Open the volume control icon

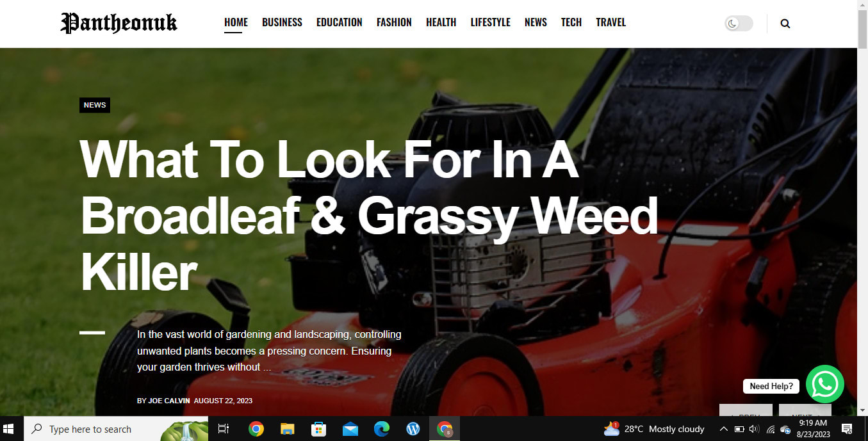pyautogui.click(x=754, y=429)
